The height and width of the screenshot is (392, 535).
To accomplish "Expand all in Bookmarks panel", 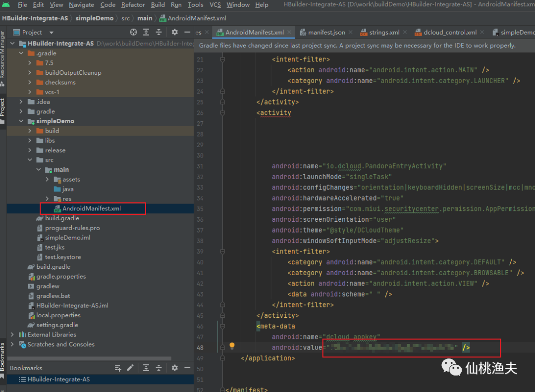I will 146,367.
